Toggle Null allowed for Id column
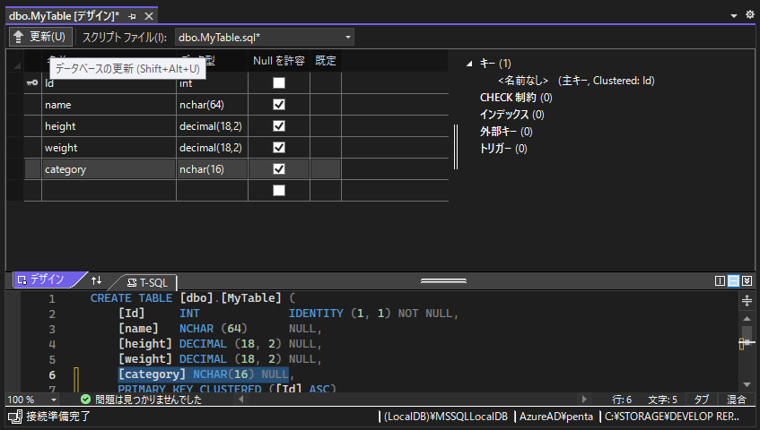The image size is (760, 430). [279, 83]
